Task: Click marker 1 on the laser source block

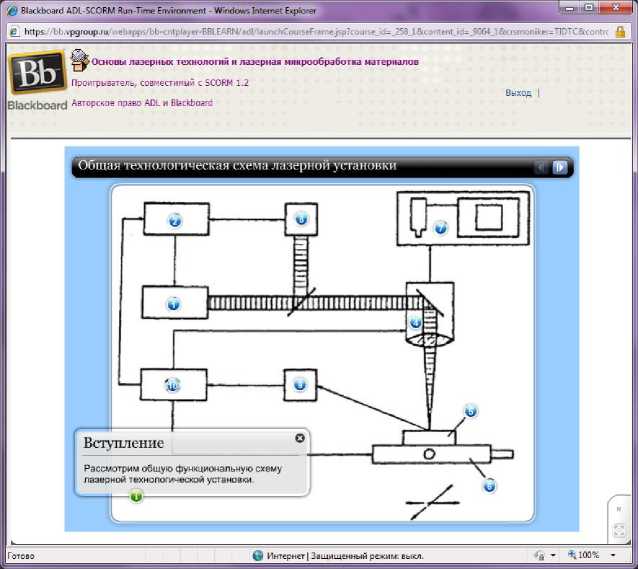Action: [174, 304]
